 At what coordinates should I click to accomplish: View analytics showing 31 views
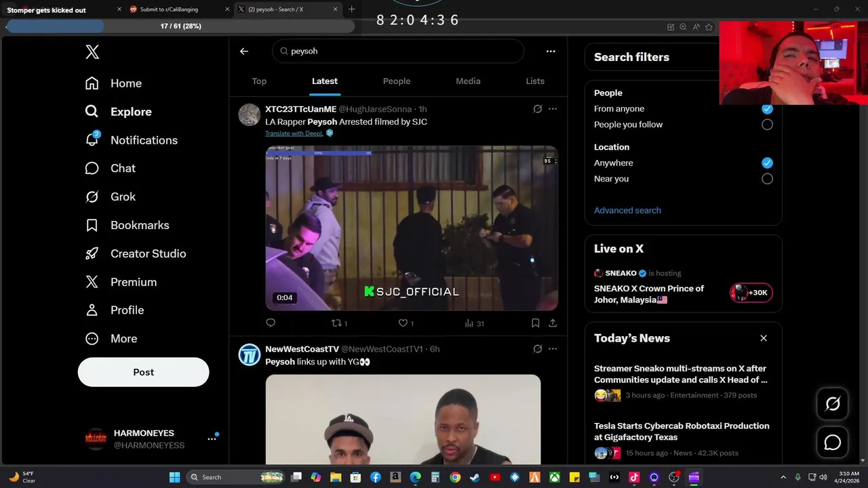pyautogui.click(x=474, y=323)
